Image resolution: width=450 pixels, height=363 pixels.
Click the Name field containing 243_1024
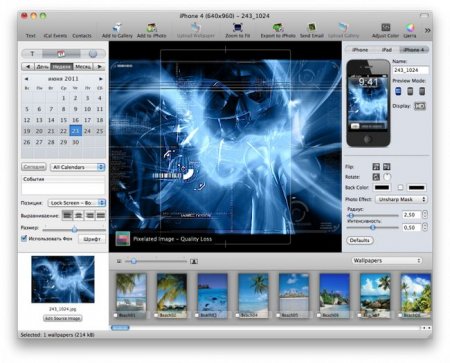point(410,70)
